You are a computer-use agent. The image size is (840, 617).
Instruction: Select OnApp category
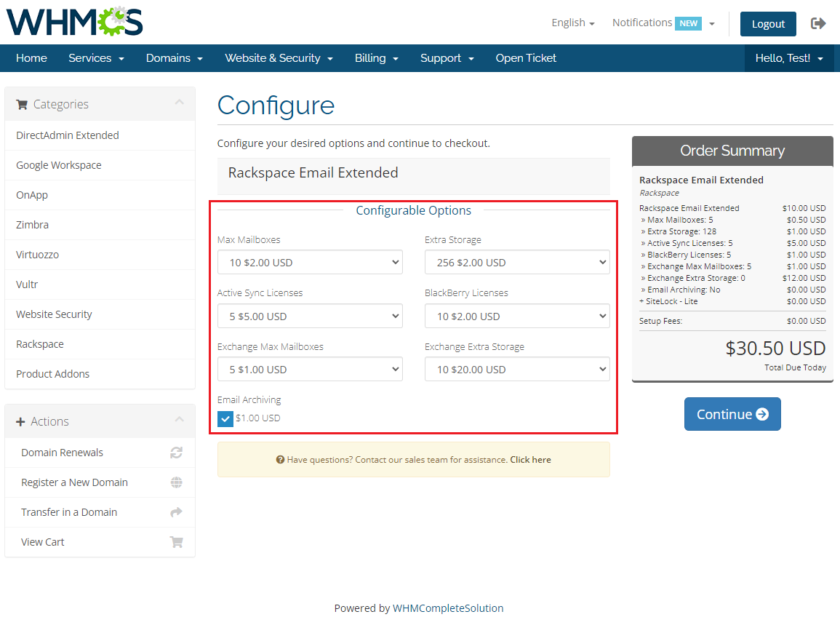pos(100,194)
